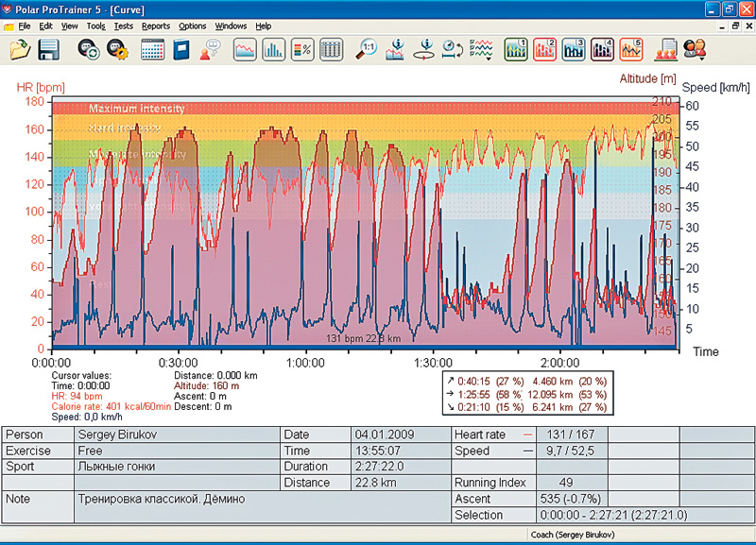Select graph preset 5 icon
Viewport: 756px width, 545px height.
coord(631,50)
